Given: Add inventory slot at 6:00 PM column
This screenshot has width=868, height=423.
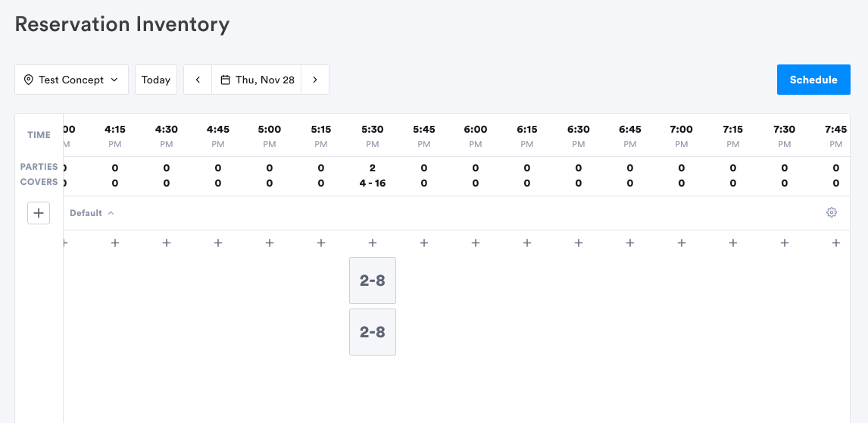Looking at the screenshot, I should 476,243.
